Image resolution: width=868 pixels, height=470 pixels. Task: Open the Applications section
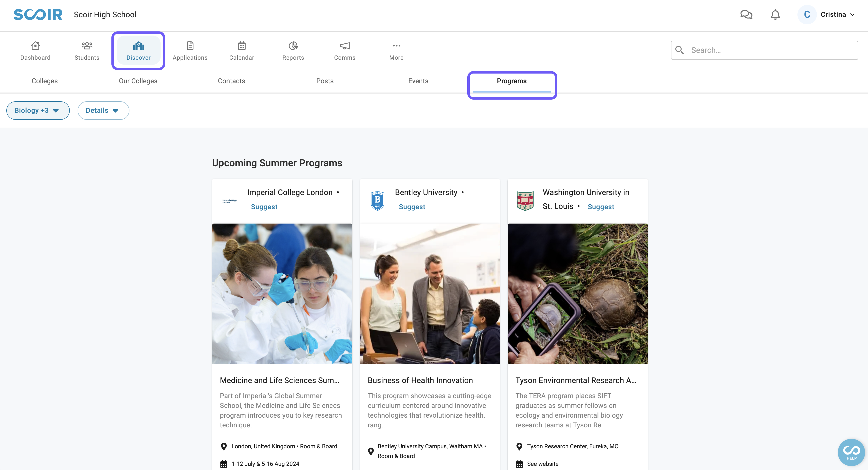[190, 51]
